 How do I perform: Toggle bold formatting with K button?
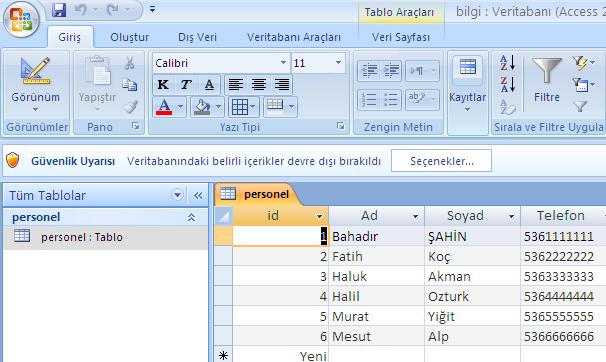point(163,85)
